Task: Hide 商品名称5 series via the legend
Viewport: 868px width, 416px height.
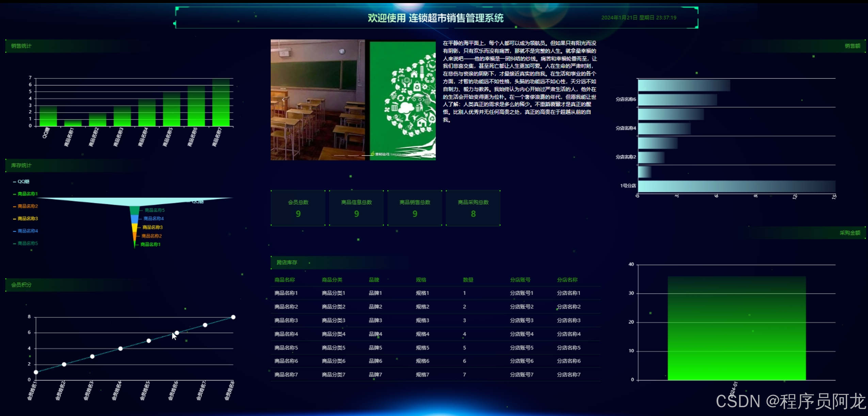Action: [x=25, y=243]
